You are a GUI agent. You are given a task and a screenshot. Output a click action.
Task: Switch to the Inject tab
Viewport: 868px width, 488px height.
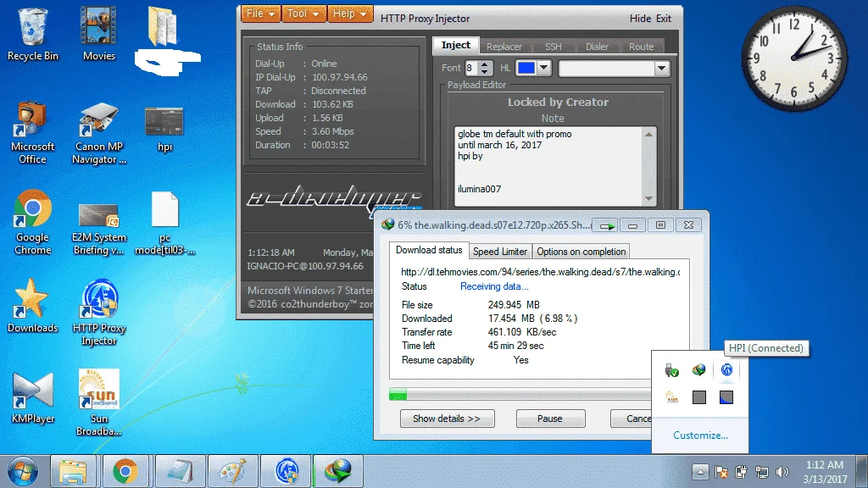click(x=455, y=46)
